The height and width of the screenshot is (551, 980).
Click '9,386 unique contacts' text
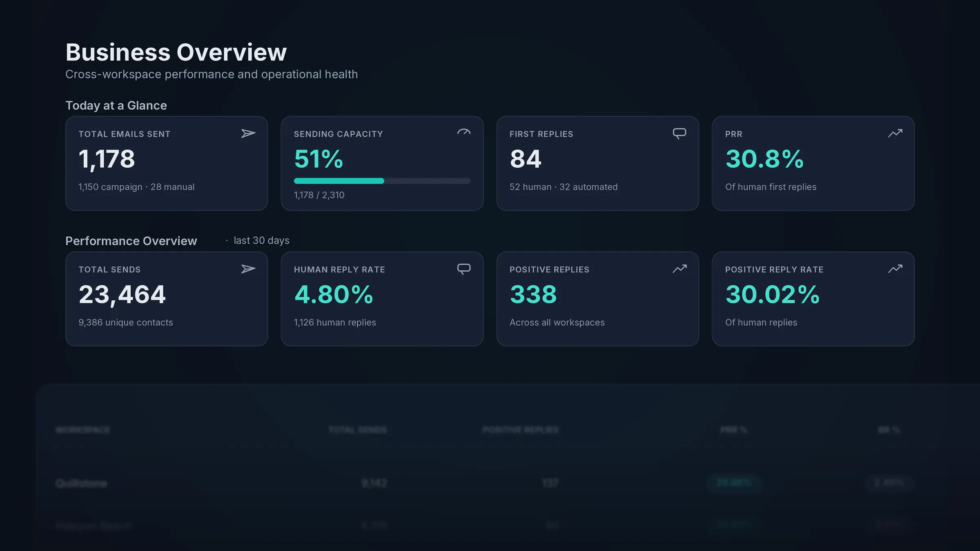(x=126, y=322)
